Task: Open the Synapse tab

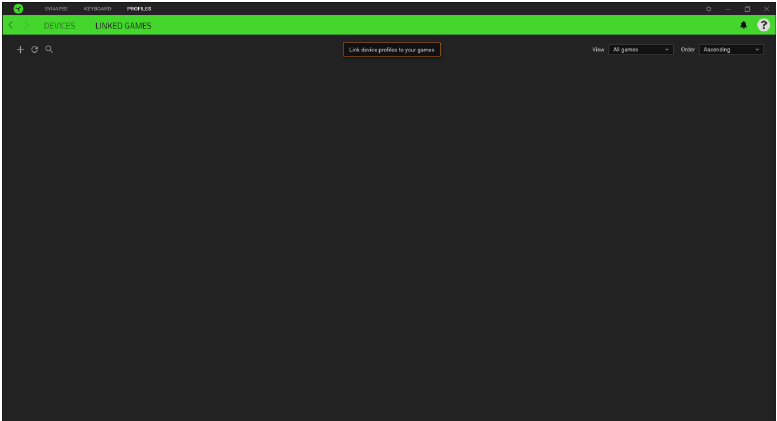Action: 56,9
